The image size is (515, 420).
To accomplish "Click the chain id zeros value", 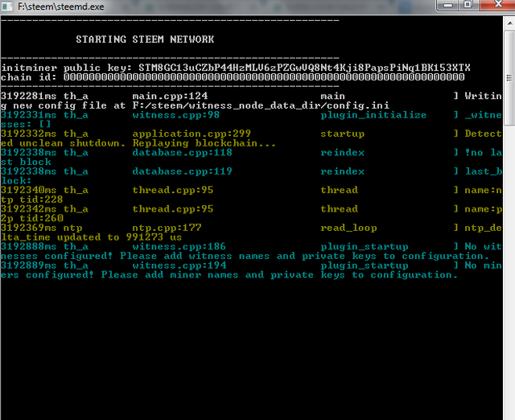I will tap(264, 77).
